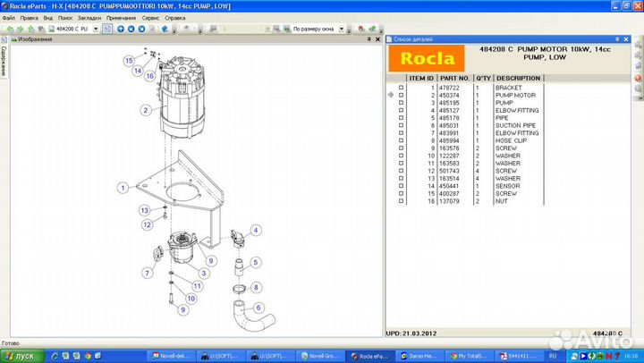This screenshot has width=644, height=363.
Task: Check the box for BRACKET part 478722
Action: [x=401, y=88]
